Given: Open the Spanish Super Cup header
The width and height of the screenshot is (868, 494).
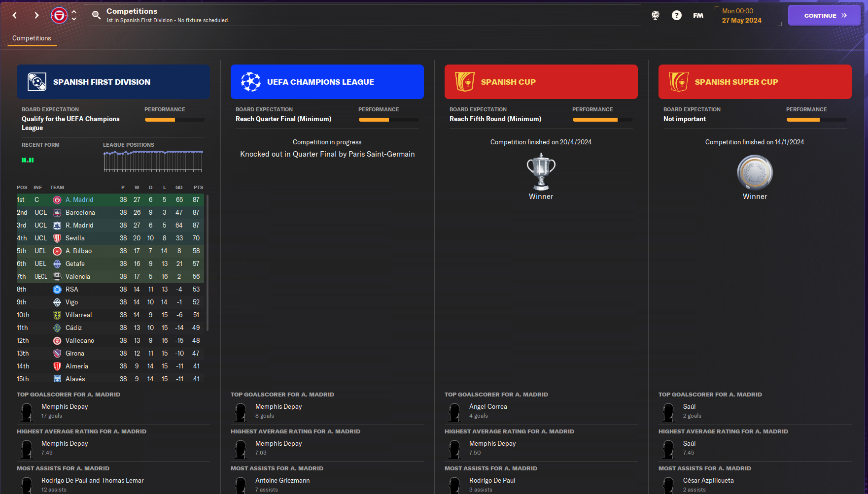Looking at the screenshot, I should (755, 82).
